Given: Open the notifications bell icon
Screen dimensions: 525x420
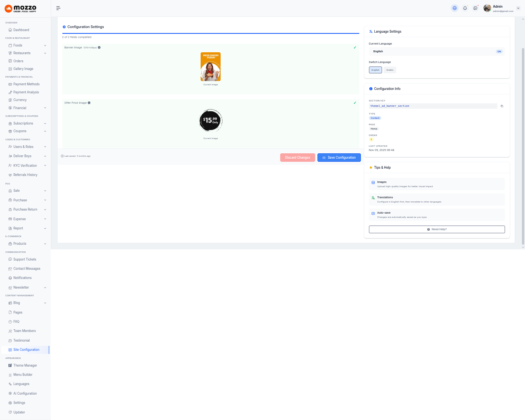Looking at the screenshot, I should point(465,8).
